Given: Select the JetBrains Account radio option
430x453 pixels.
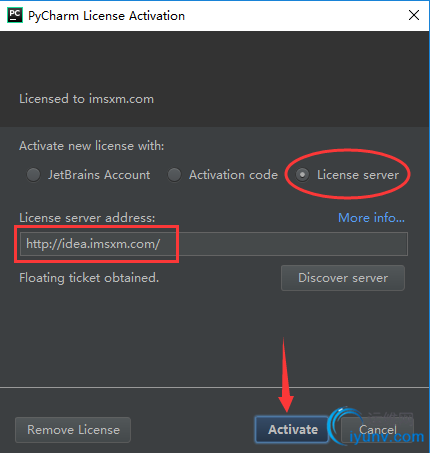Looking at the screenshot, I should (33, 175).
